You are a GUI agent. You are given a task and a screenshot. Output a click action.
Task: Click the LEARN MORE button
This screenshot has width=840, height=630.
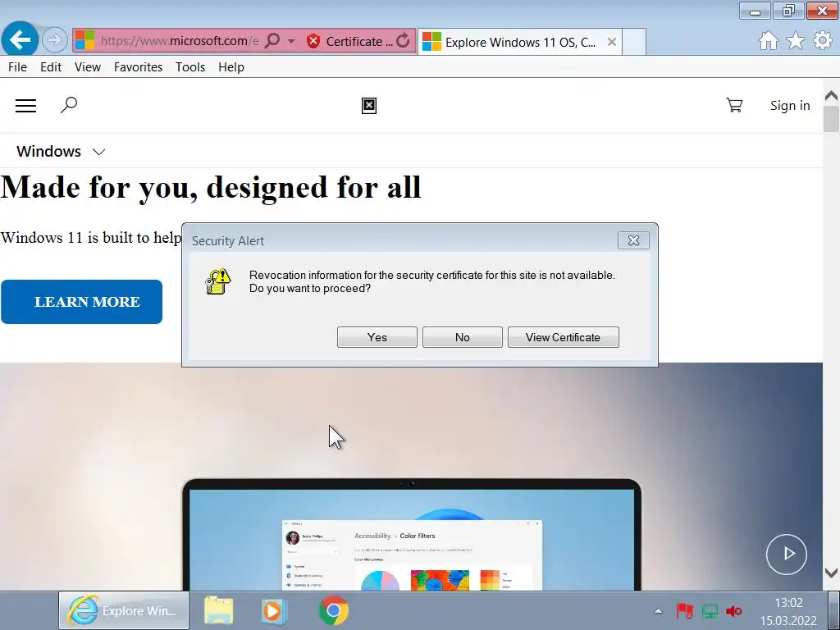click(81, 302)
